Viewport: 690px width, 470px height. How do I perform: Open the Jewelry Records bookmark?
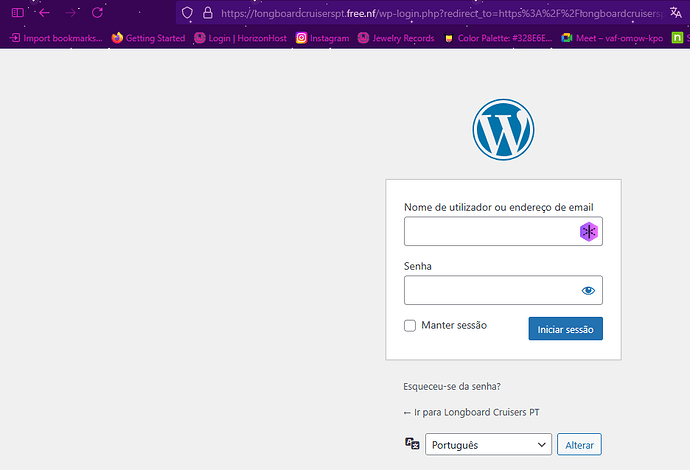(x=396, y=38)
